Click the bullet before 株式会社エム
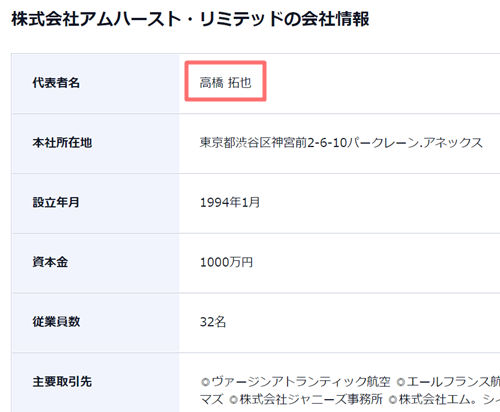The height and width of the screenshot is (412, 500). click(393, 400)
